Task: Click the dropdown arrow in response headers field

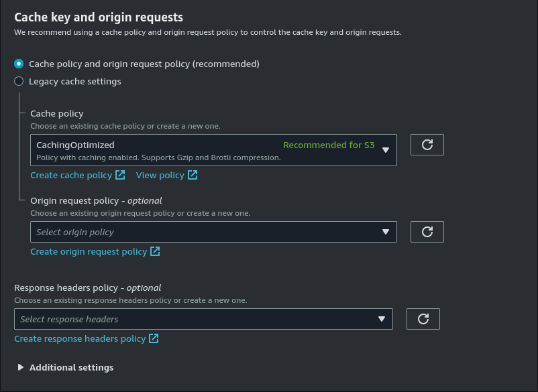Action: (382, 319)
